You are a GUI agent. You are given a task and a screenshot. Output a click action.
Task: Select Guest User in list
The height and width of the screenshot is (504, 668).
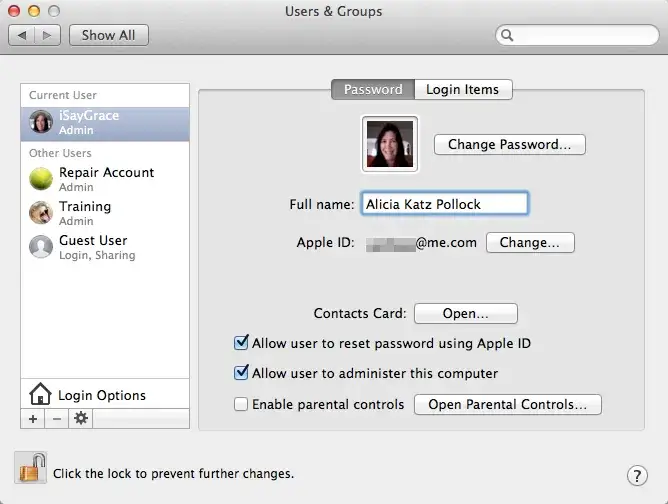[105, 247]
